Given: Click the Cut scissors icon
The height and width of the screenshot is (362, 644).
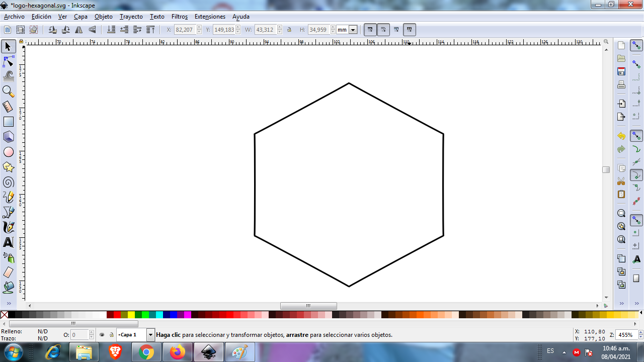Looking at the screenshot, I should click(621, 181).
